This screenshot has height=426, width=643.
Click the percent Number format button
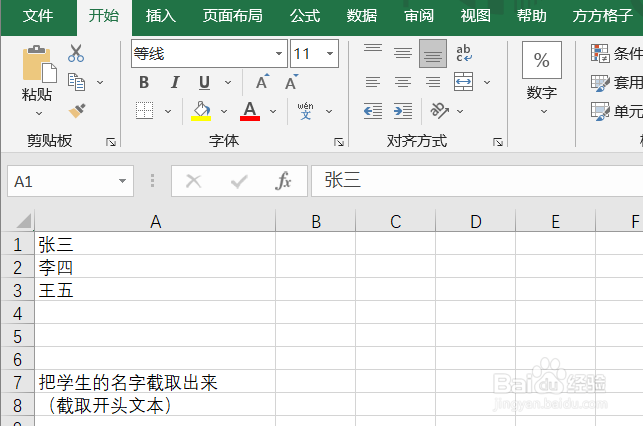click(542, 60)
